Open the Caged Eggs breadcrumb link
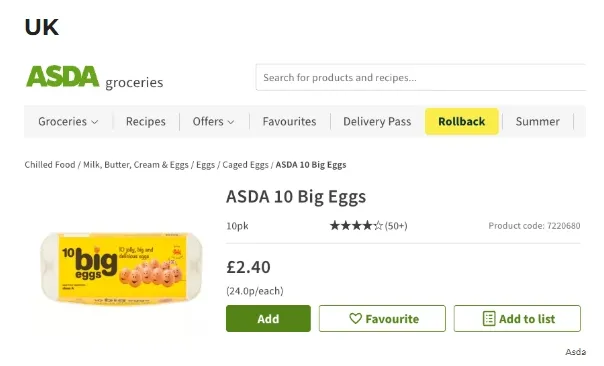The image size is (604, 366). click(245, 165)
